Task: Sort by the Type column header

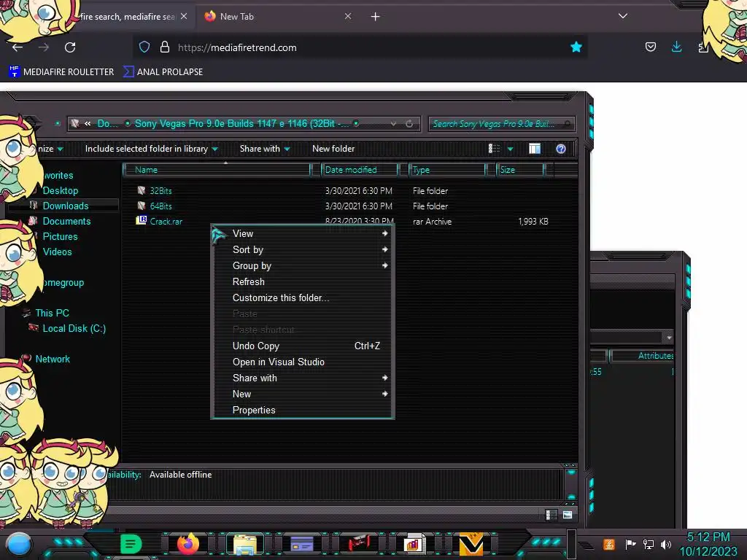Action: pos(447,169)
